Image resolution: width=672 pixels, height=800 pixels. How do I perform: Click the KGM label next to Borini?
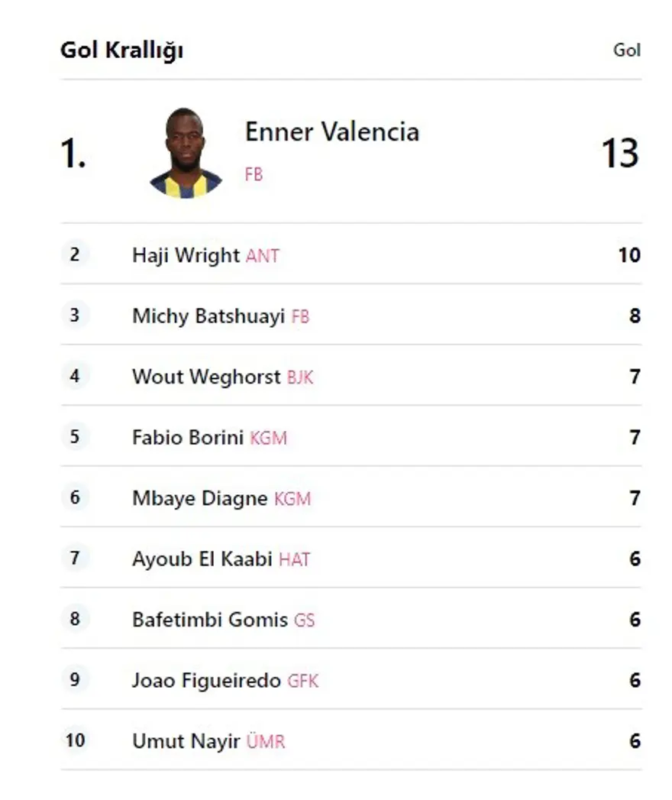coord(269,439)
